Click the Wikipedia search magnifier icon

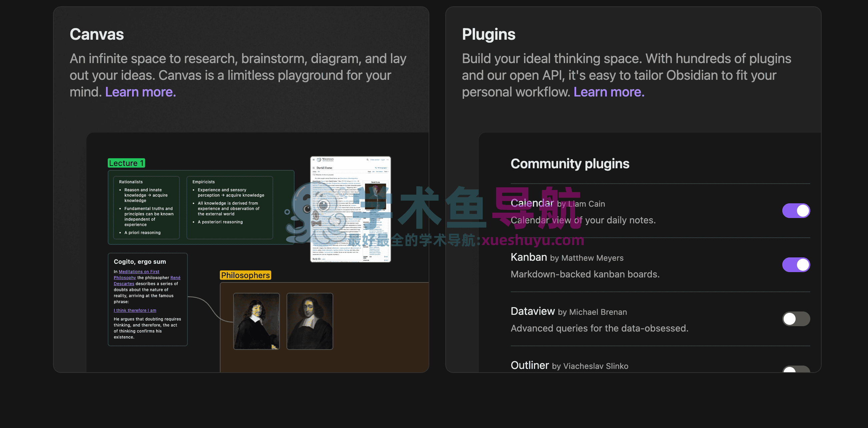click(x=368, y=160)
